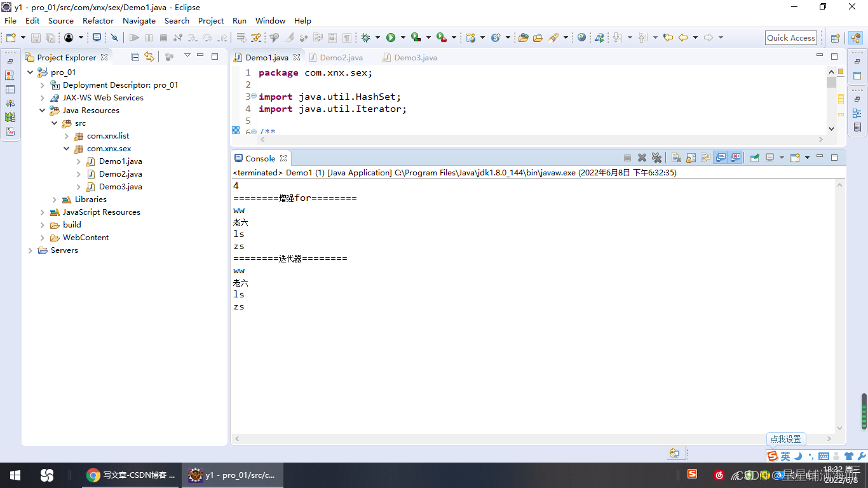The width and height of the screenshot is (868, 488).
Task: Click the Skip All Breakpoints icon
Action: point(114,37)
